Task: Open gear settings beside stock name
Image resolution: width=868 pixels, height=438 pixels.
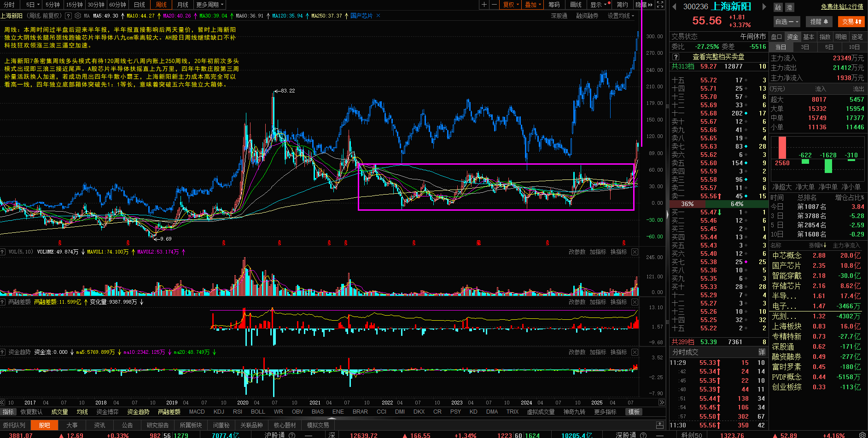Action: [x=77, y=16]
